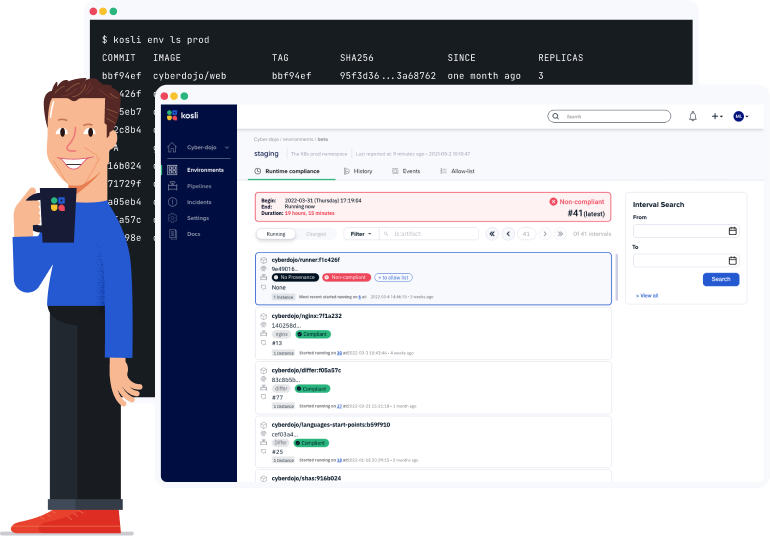The width and height of the screenshot is (770, 536).
Task: Open cyberdojo/runner:f1c426f artifact
Action: coord(305,260)
